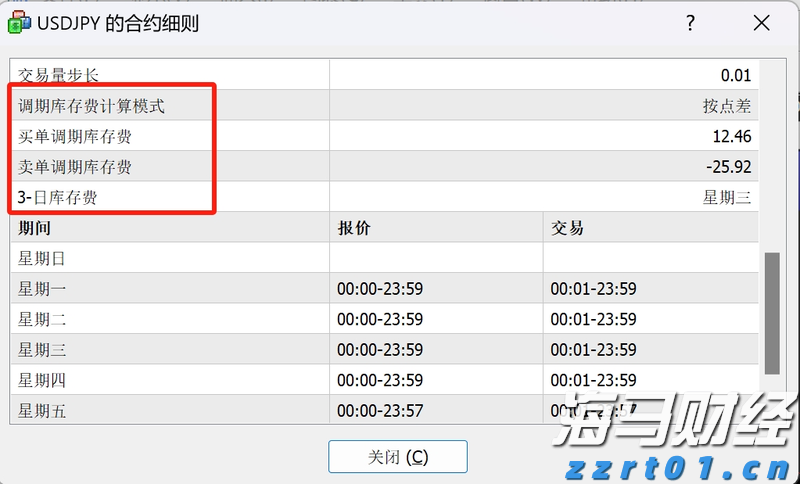The height and width of the screenshot is (484, 800).
Task: Select the 调期库存费计算模式 row
Action: [x=91, y=106]
